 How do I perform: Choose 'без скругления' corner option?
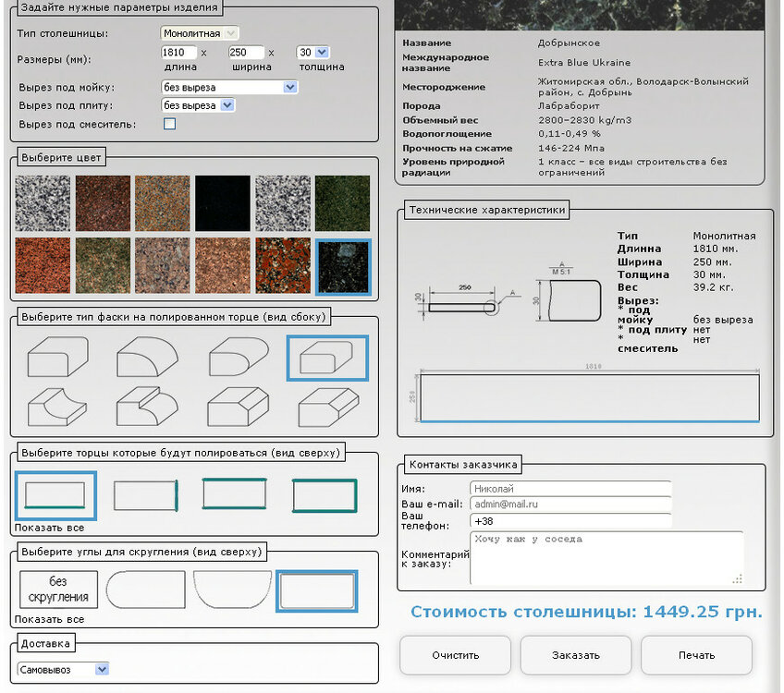58,589
